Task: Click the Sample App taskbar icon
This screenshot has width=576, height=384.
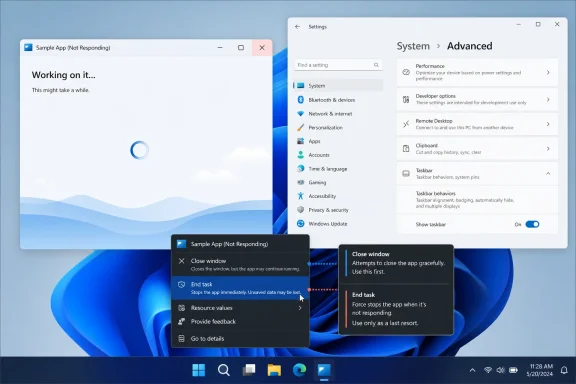Action: coord(324,370)
